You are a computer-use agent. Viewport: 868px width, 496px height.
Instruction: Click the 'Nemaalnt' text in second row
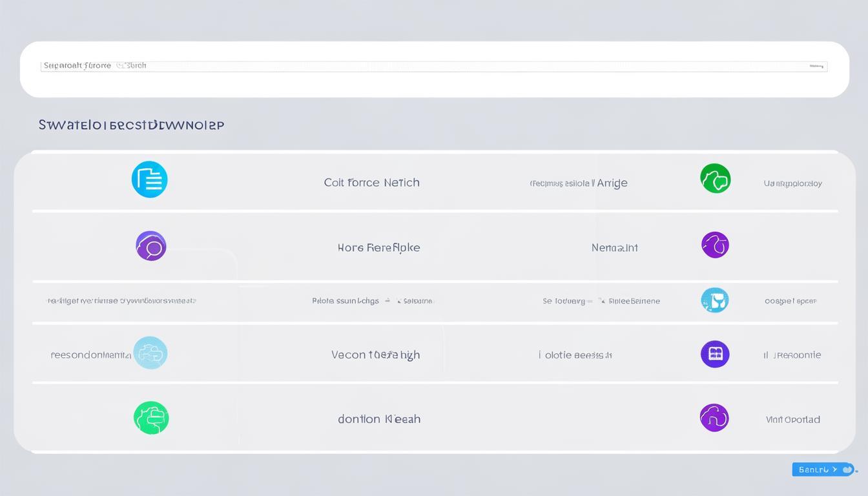pyautogui.click(x=614, y=247)
